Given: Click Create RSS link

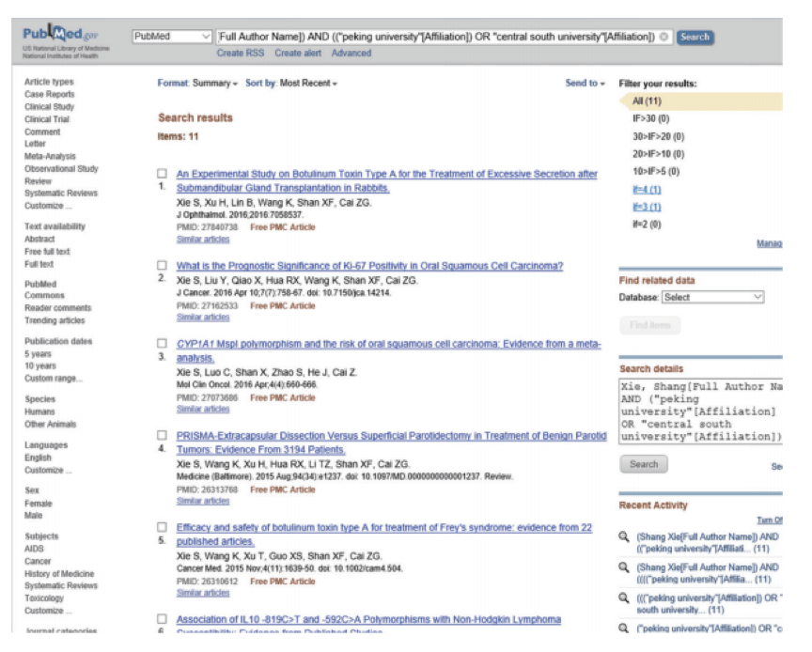Looking at the screenshot, I should 241,53.
